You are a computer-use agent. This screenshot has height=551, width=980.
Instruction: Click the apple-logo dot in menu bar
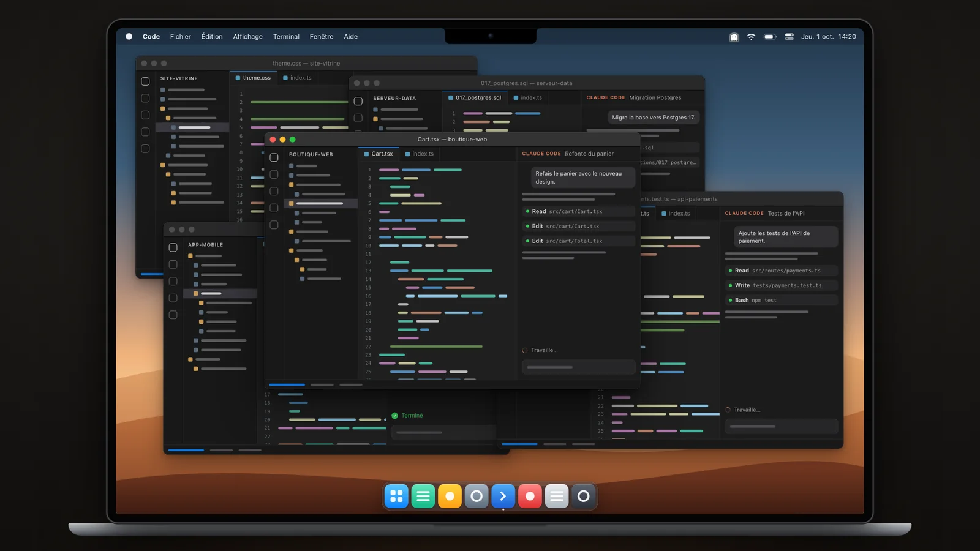(x=129, y=37)
